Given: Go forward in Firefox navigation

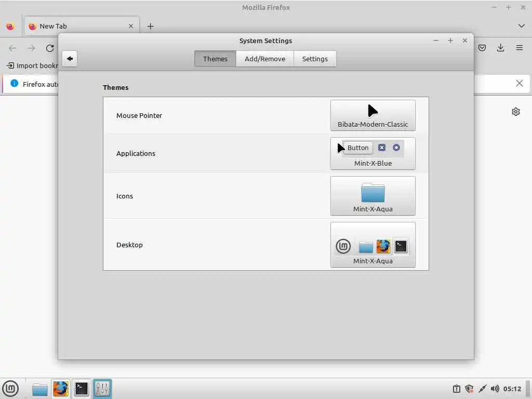Looking at the screenshot, I should [x=31, y=48].
